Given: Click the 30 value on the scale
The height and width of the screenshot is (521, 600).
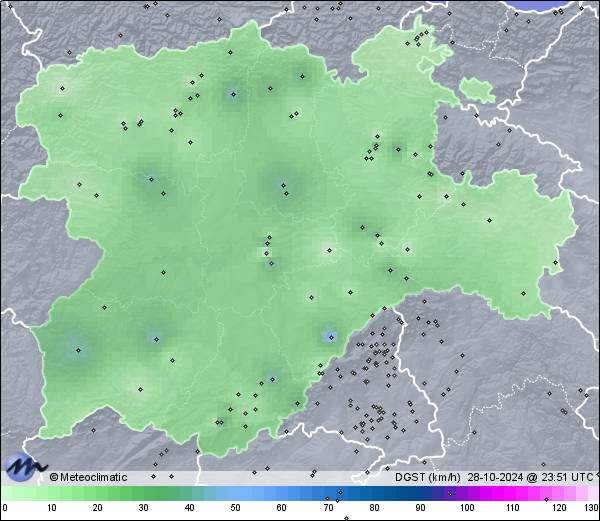Looking at the screenshot, I should point(143,508).
